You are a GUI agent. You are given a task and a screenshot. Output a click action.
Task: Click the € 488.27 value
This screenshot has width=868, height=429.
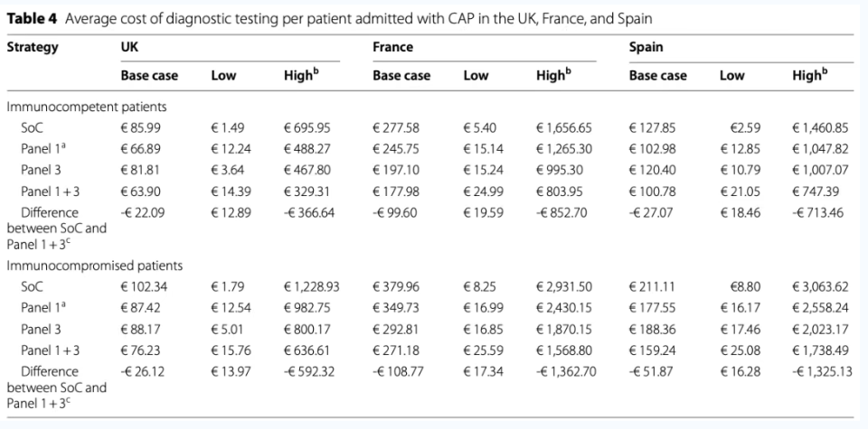point(308,150)
